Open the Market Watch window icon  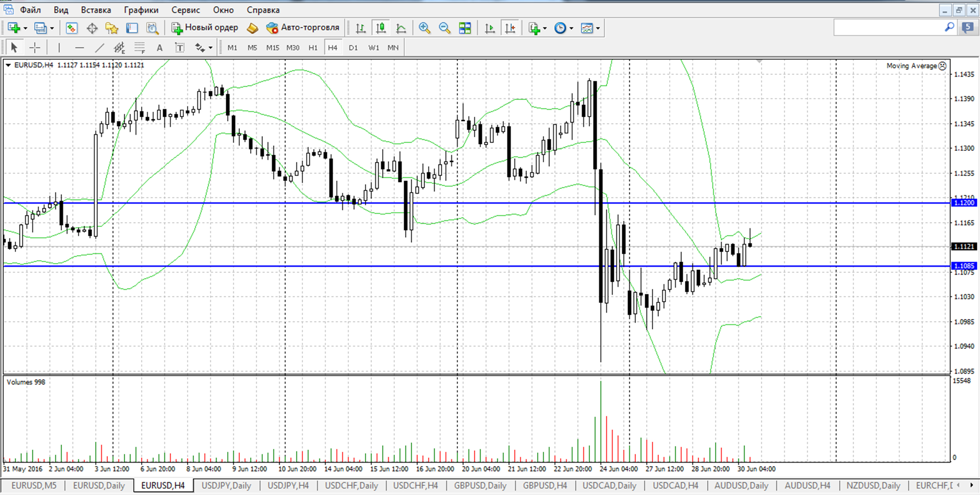click(71, 28)
